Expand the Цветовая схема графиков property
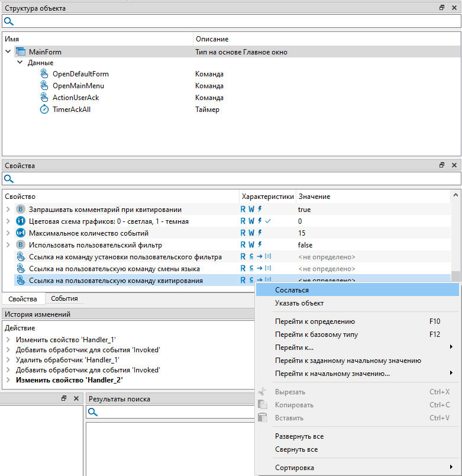 [x=8, y=221]
